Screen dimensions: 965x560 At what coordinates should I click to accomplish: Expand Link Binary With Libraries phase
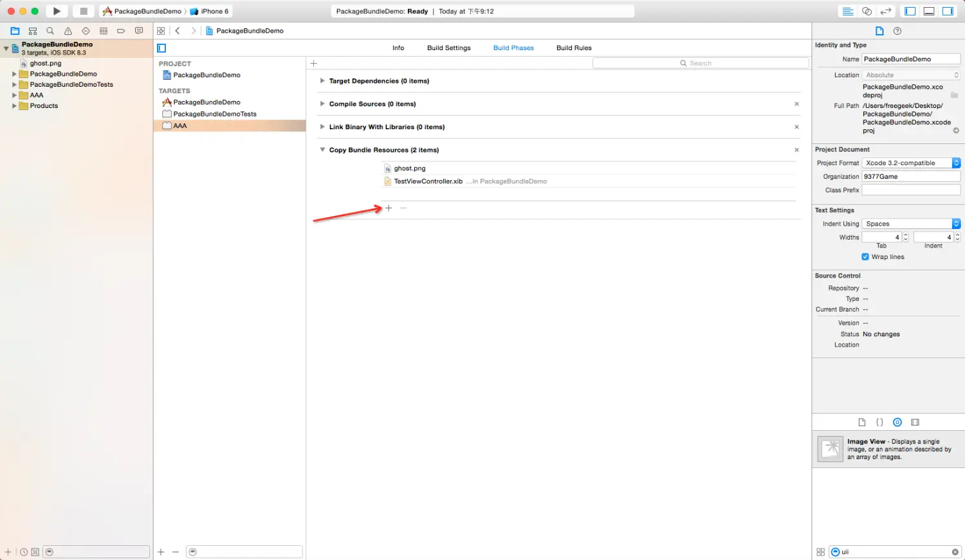click(322, 127)
